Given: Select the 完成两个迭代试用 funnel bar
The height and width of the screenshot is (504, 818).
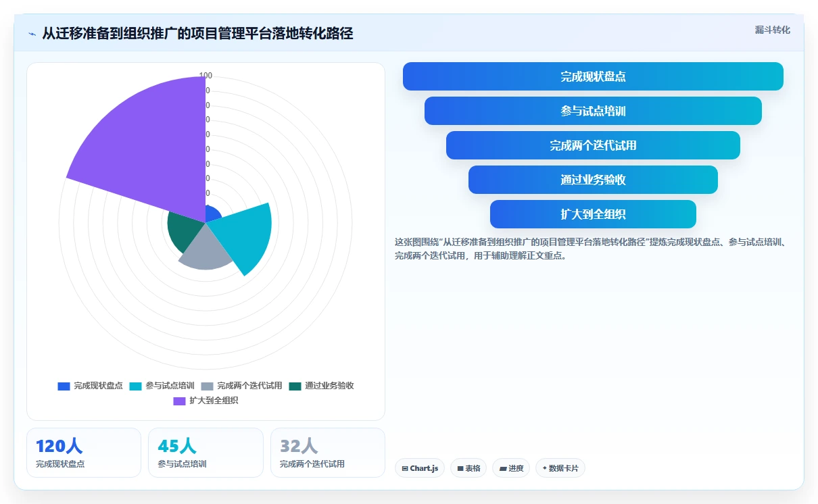Looking at the screenshot, I should [x=593, y=145].
